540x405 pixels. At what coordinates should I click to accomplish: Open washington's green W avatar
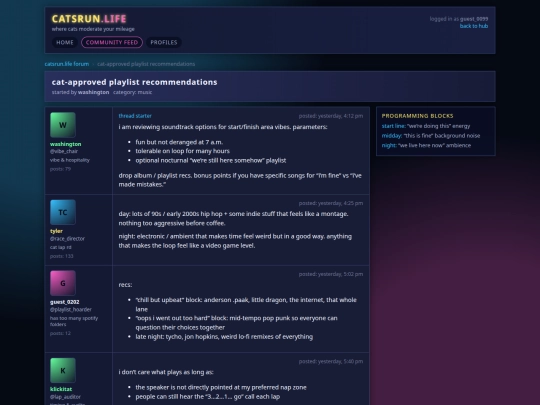pos(63,125)
